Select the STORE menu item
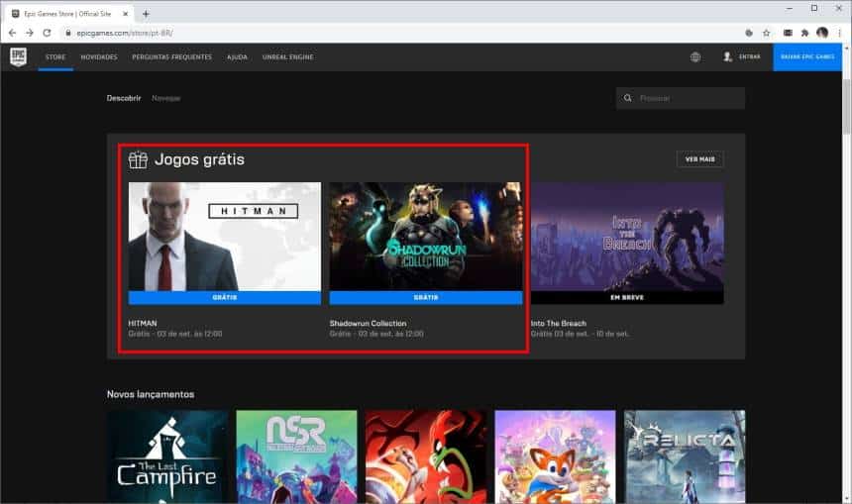 55,57
